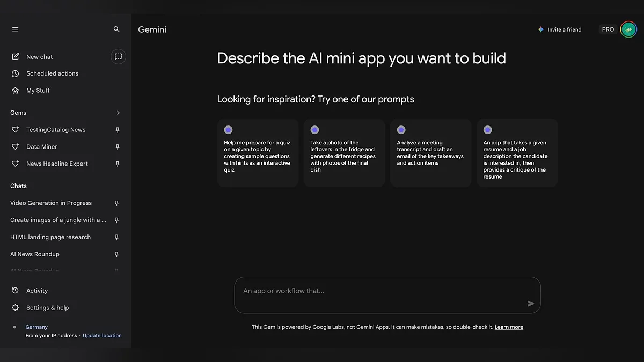This screenshot has height=362, width=644.
Task: Open HTML landing page research chat
Action: tap(50, 237)
